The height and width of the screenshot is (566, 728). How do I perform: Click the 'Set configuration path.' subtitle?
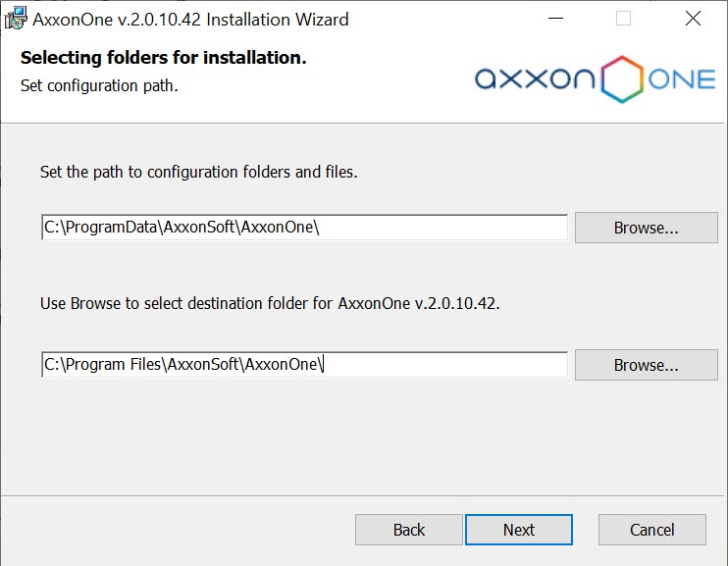click(x=99, y=85)
